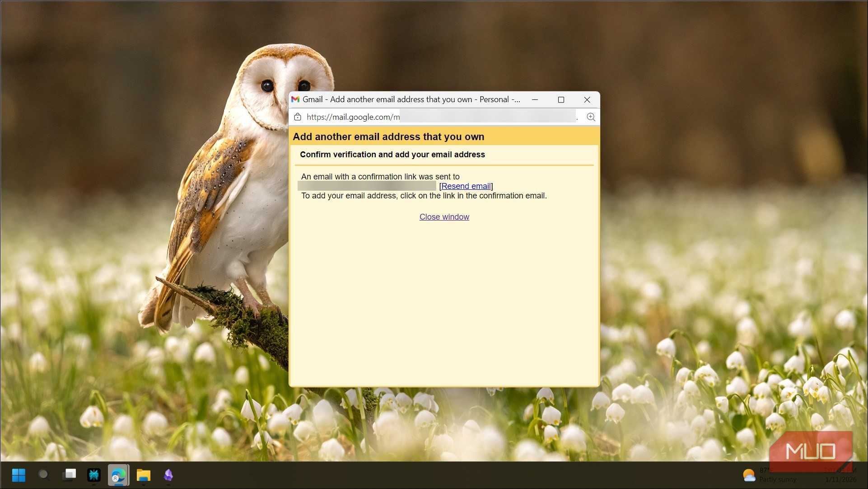The image size is (868, 489).
Task: Click 'An email with a confirmation link was sent to'
Action: click(x=380, y=177)
